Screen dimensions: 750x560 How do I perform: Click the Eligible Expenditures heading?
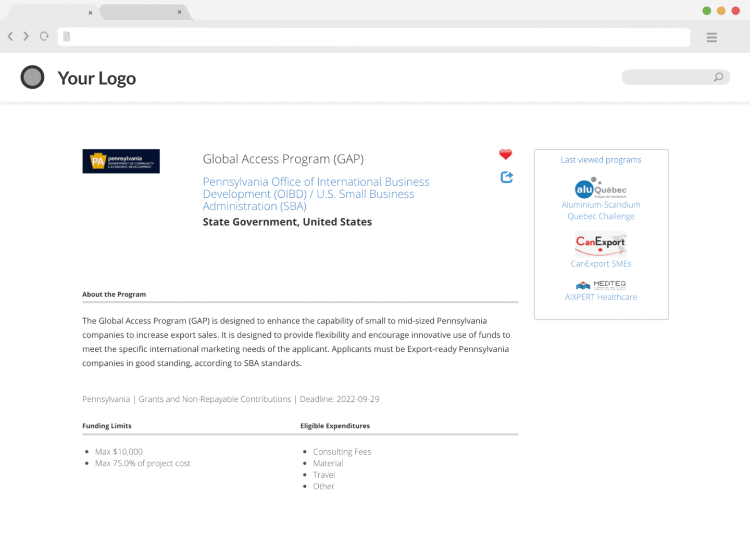coord(335,426)
